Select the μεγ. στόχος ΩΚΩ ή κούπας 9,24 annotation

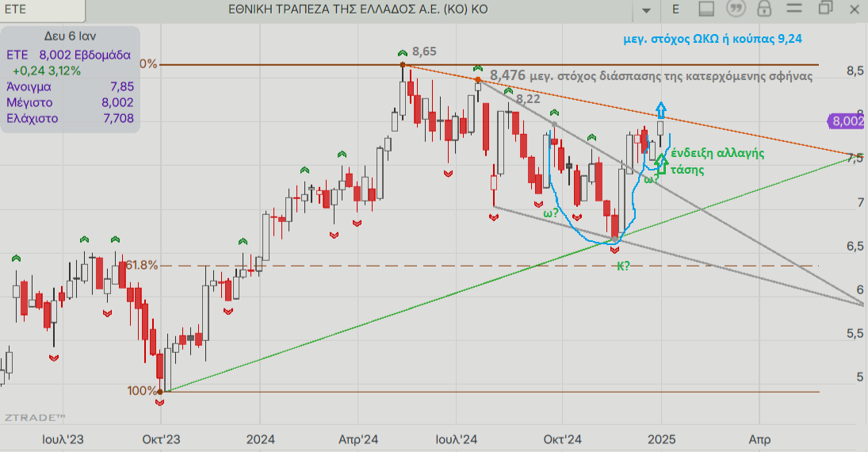click(x=713, y=39)
